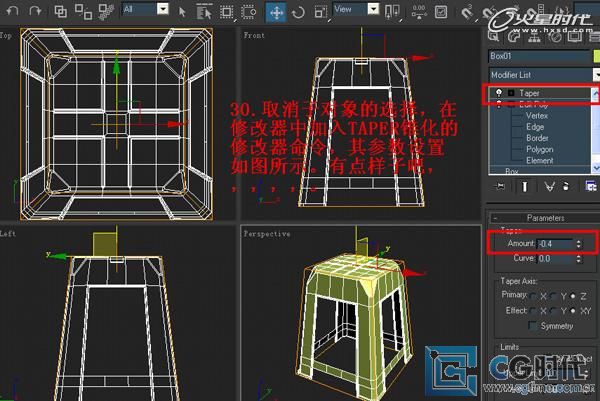Screen dimensions: 600x401
Task: Select Vertex sub-object level
Action: click(536, 116)
